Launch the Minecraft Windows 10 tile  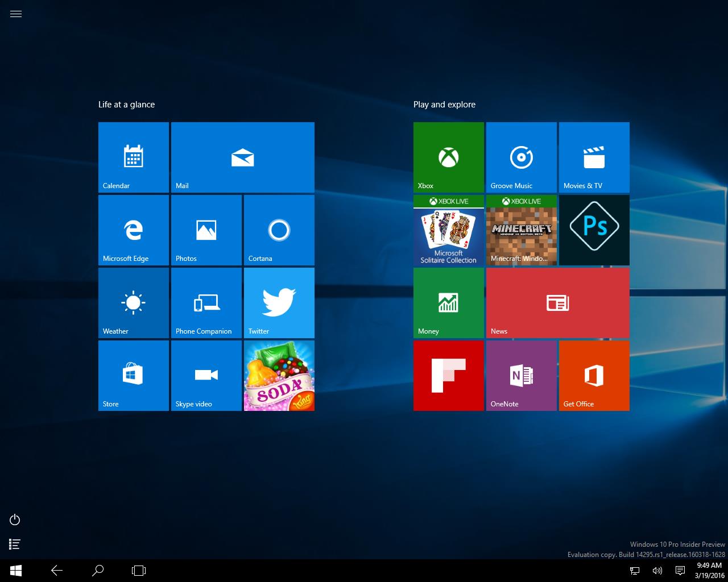pyautogui.click(x=522, y=230)
